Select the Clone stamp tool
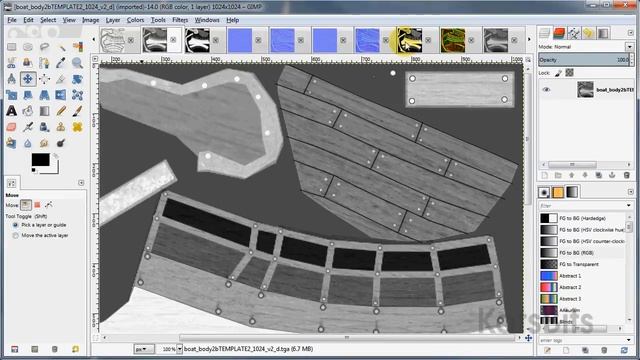This screenshot has height=360, width=640. coord(61,127)
